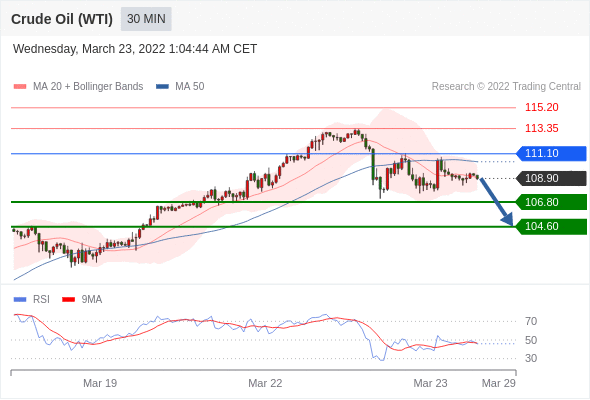Toggle the MA 50 legend label
This screenshot has height=400, width=590.
190,87
